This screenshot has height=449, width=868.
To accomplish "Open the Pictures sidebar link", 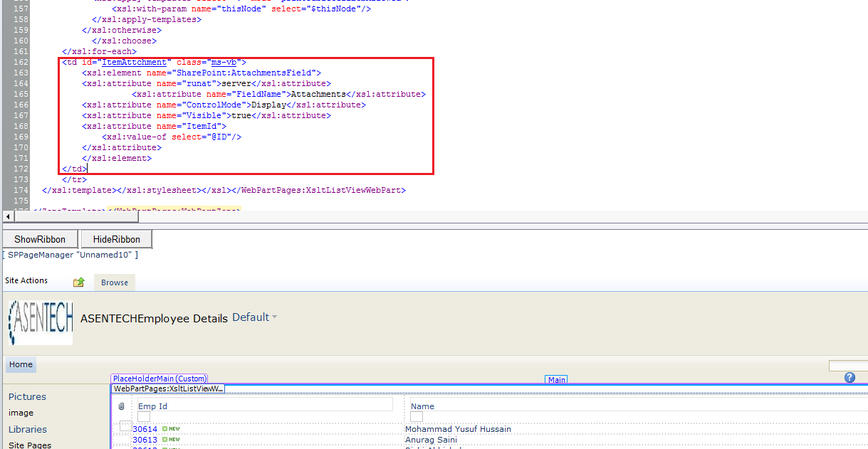I will (x=26, y=396).
